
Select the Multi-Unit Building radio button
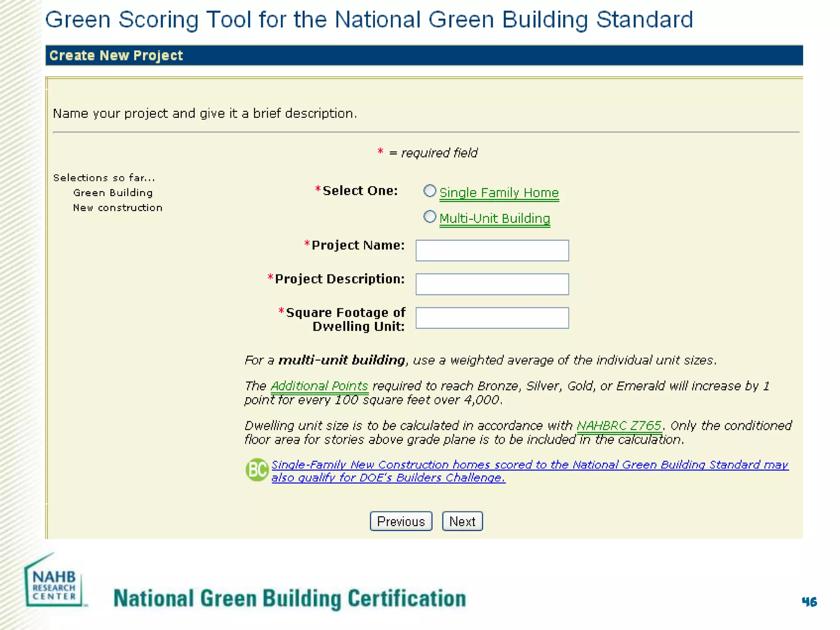(429, 217)
